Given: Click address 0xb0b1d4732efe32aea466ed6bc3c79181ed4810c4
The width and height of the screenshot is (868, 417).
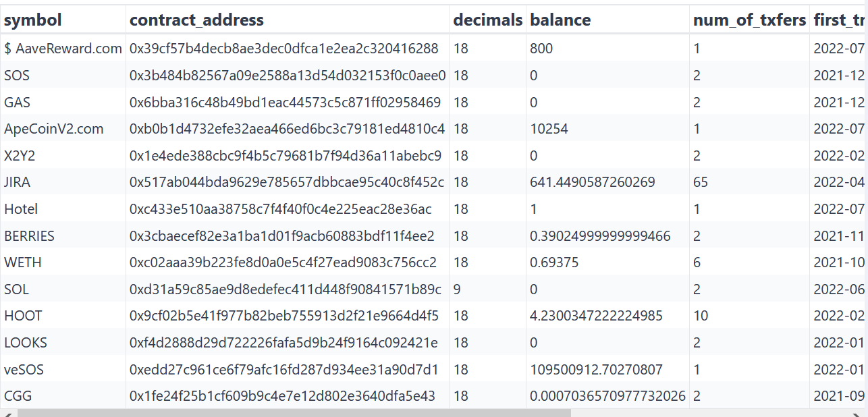Looking at the screenshot, I should point(288,129).
